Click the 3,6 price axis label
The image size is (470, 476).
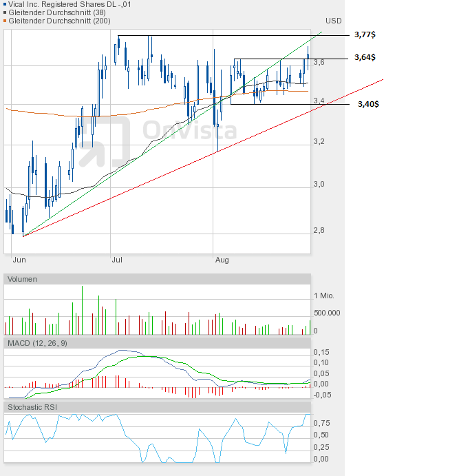(x=319, y=62)
